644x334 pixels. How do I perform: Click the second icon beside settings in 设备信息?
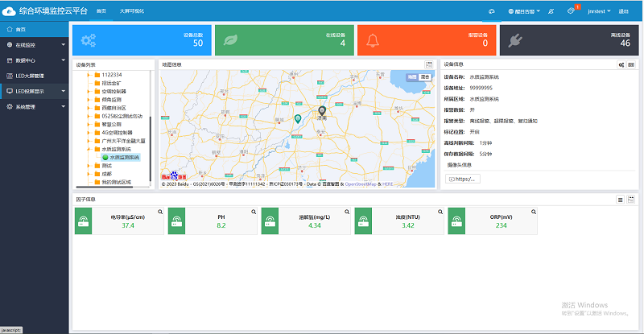point(631,64)
